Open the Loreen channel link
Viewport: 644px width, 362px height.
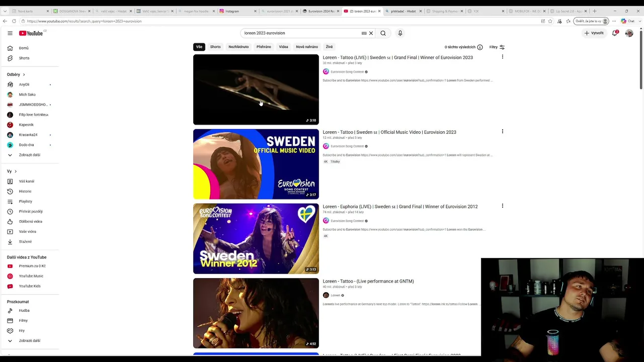coord(335,295)
